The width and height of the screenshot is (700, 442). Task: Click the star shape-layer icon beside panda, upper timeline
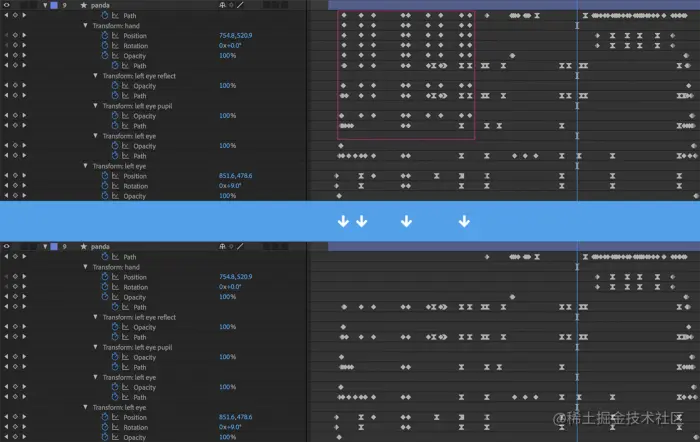click(x=83, y=5)
